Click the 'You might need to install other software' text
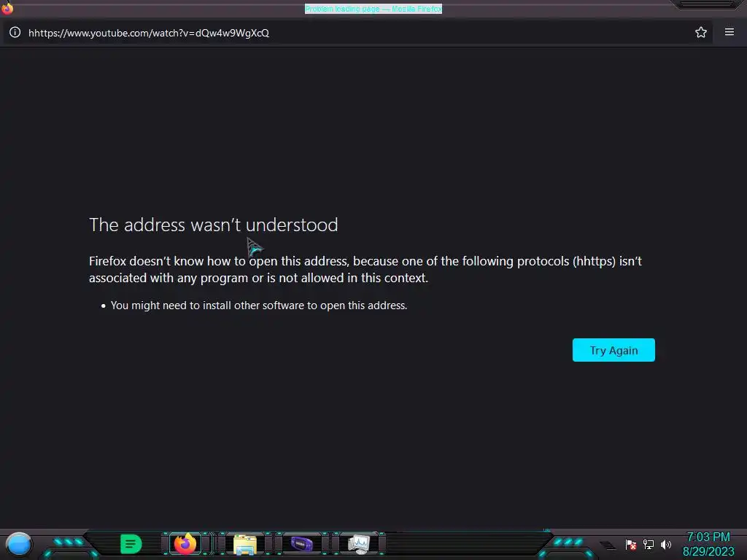Image resolution: width=747 pixels, height=560 pixels. (259, 306)
